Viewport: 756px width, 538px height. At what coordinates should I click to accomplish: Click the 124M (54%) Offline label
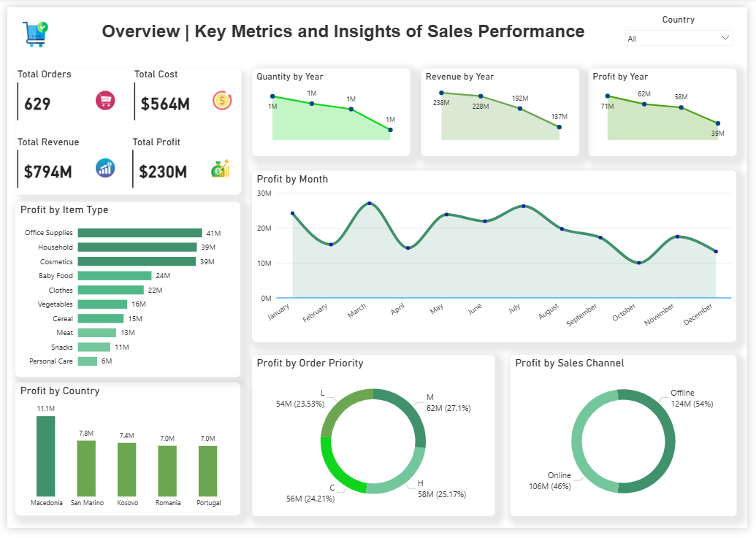tap(692, 404)
